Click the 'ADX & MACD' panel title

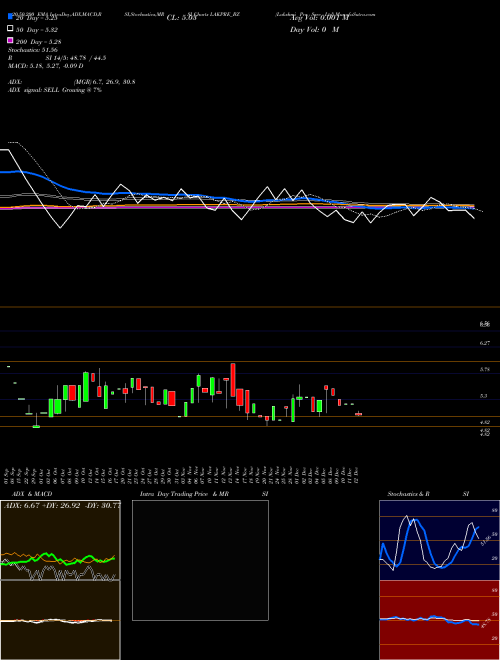[x=32, y=494]
